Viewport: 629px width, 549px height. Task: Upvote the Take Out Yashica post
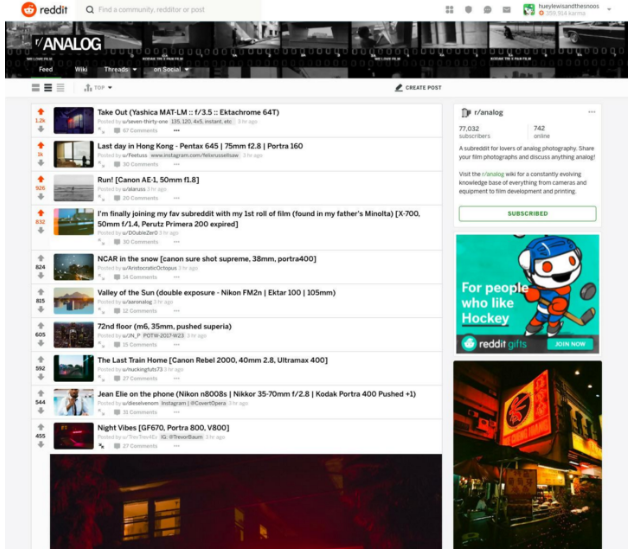pyautogui.click(x=41, y=112)
